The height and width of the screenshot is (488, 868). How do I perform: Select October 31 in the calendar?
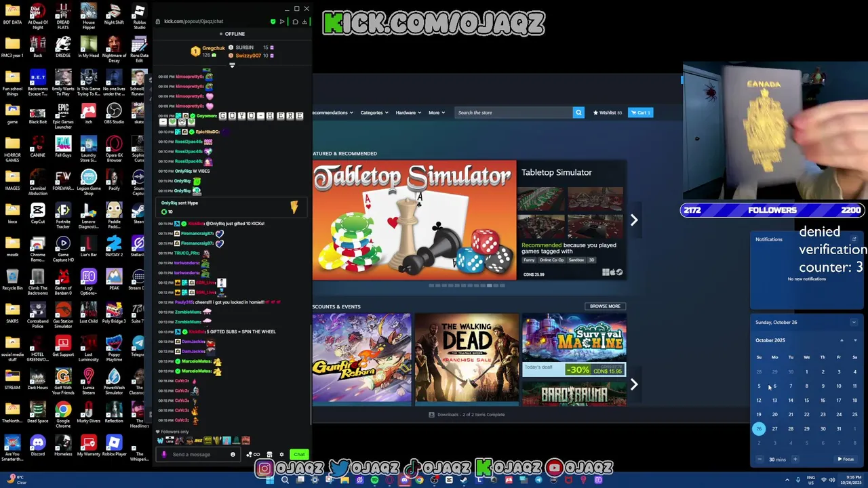point(839,428)
